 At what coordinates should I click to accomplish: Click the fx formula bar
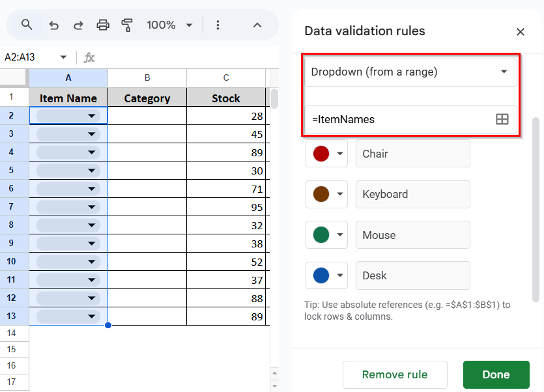[180, 57]
